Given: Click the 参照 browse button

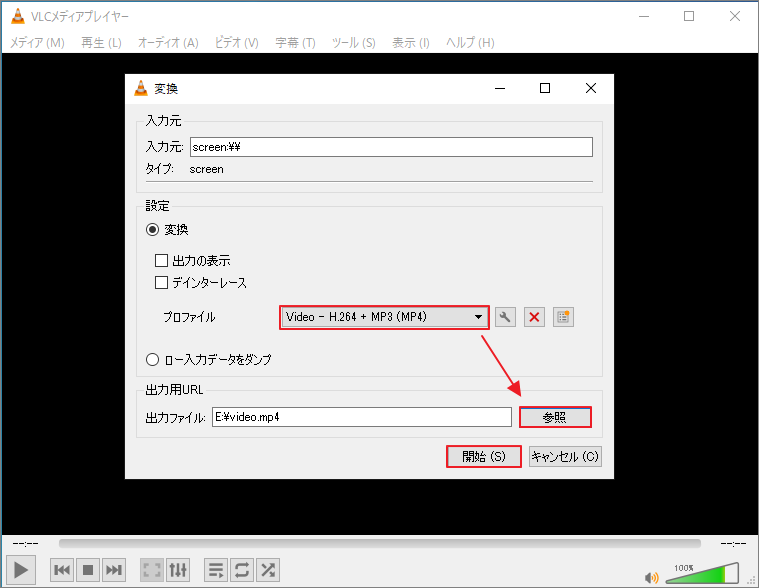Looking at the screenshot, I should (555, 417).
